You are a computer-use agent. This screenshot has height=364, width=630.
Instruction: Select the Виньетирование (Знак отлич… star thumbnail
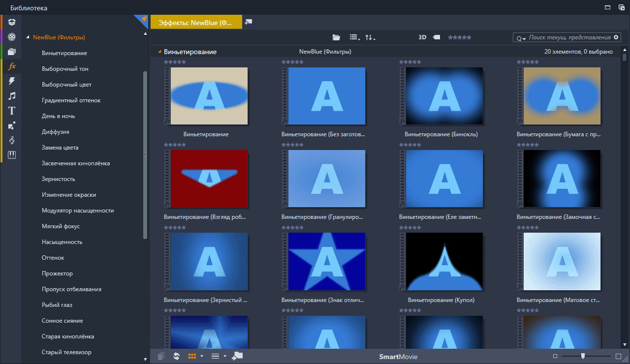click(x=326, y=261)
